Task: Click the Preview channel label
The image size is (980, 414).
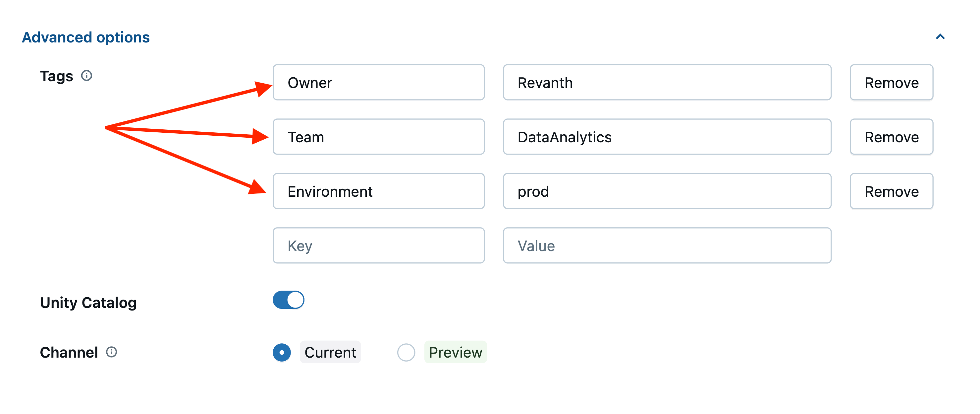Action: (456, 352)
